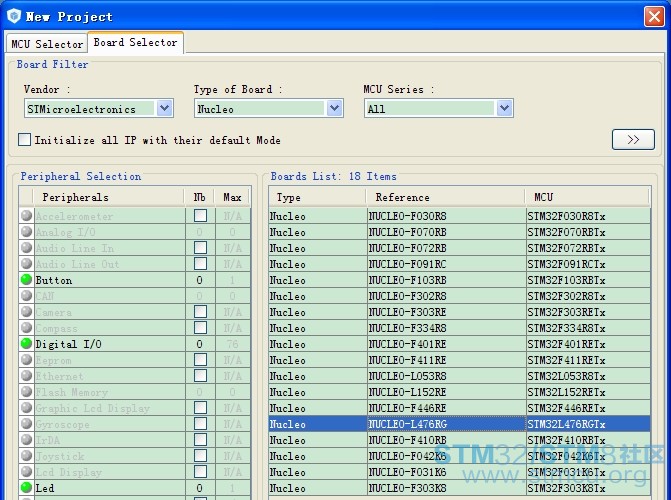Click the gray status dot beside Analog I/O
The width and height of the screenshot is (671, 500).
click(x=27, y=232)
